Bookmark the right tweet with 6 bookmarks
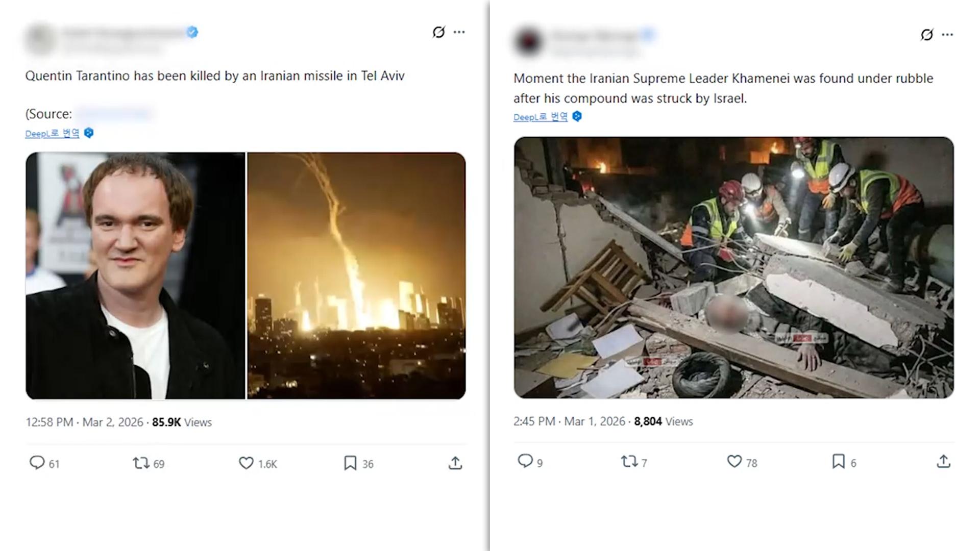This screenshot has width=980, height=551. (838, 461)
